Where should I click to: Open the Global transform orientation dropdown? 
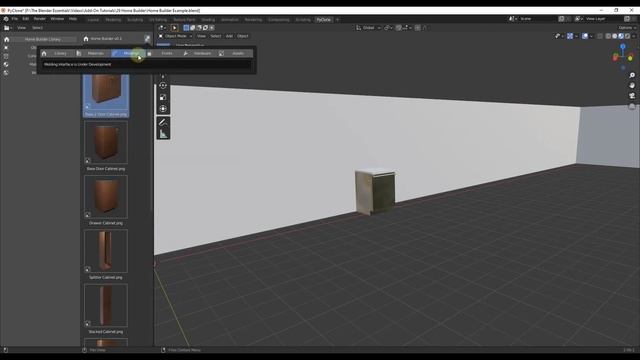tap(369, 28)
